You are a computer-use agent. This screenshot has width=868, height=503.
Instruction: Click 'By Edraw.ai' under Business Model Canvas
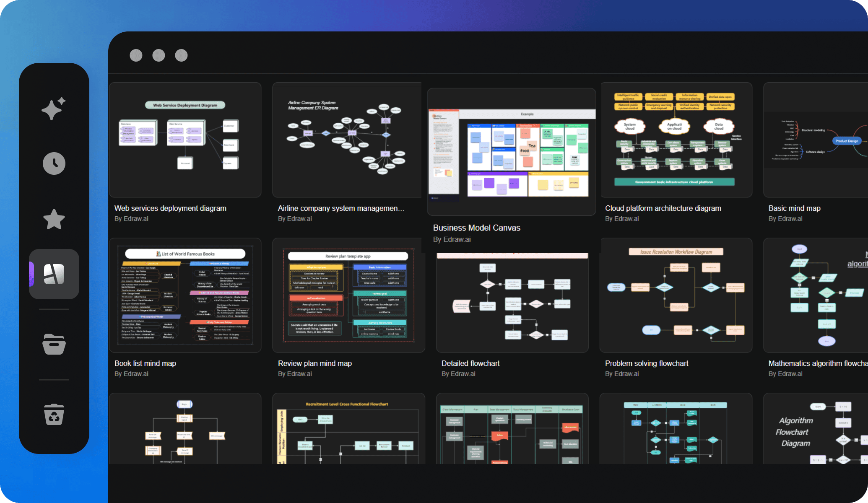tap(452, 239)
